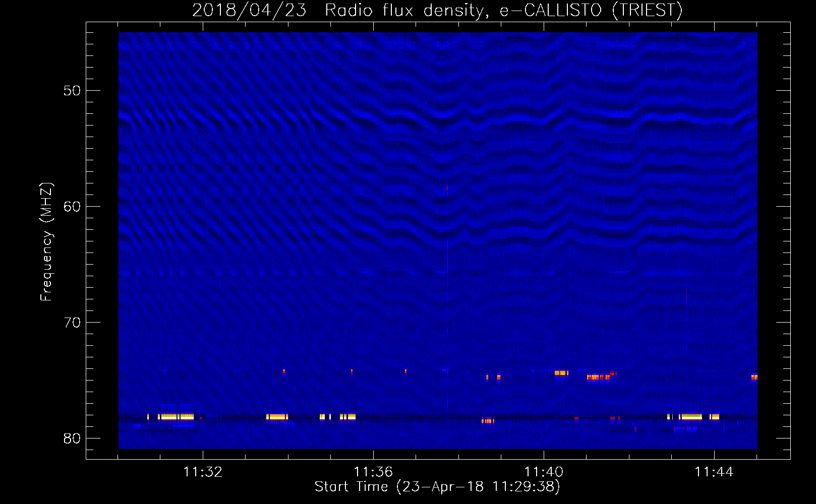Screen dimensions: 816x504
Task: Click the plot title "Radio flux density, e-CALLISTO (TRIEST)"
Action: 504,10
